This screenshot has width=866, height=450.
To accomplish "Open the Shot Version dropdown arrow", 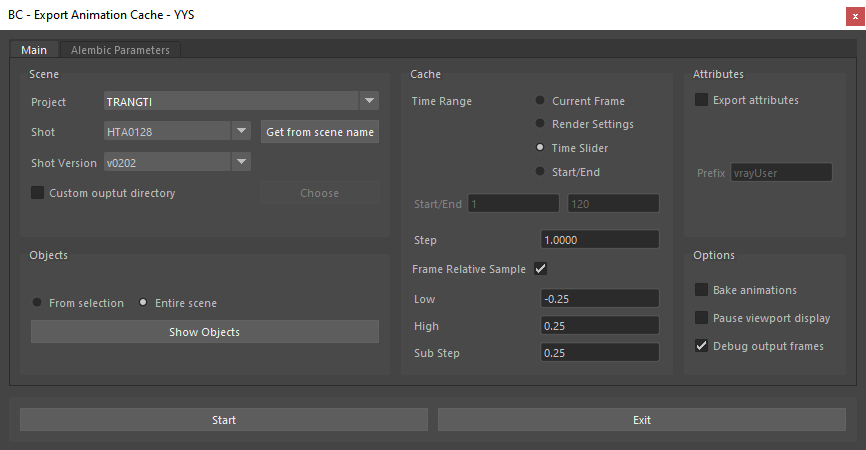I will pyautogui.click(x=241, y=162).
